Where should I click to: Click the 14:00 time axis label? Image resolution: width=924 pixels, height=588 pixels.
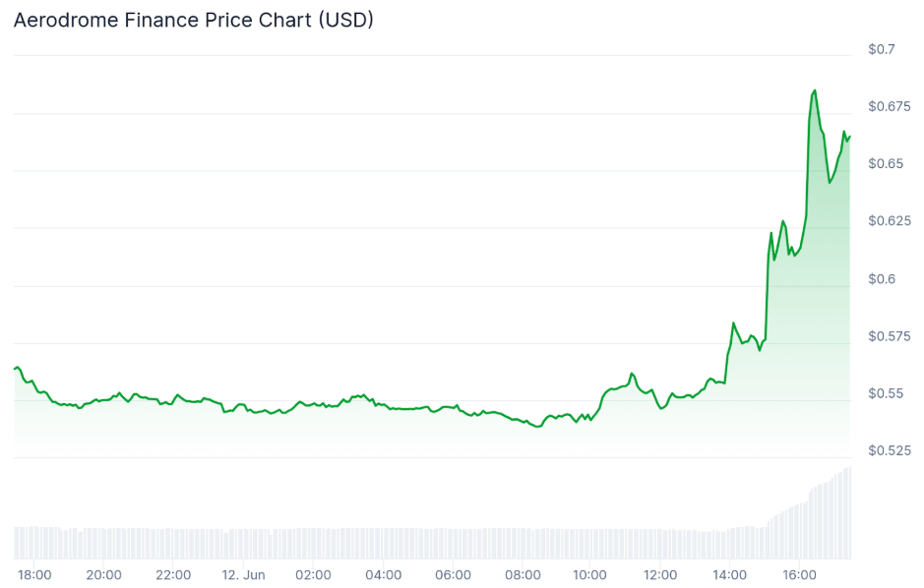pos(730,575)
